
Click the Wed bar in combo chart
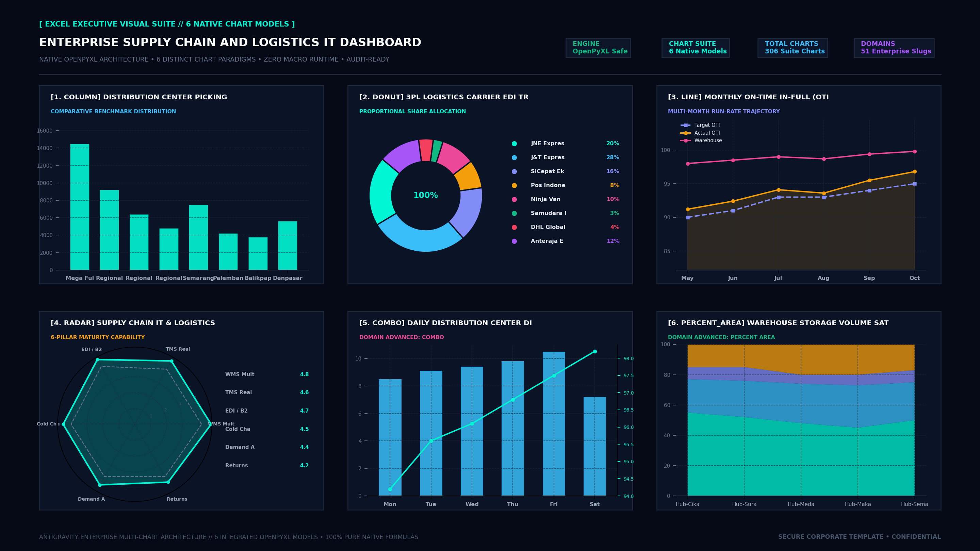(472, 431)
